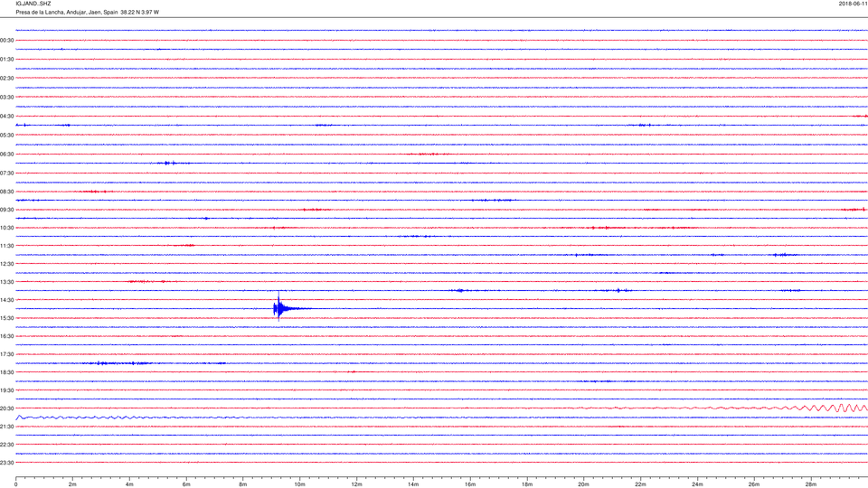Select the 11:30 time label
The width and height of the screenshot is (868, 488).
click(x=7, y=246)
